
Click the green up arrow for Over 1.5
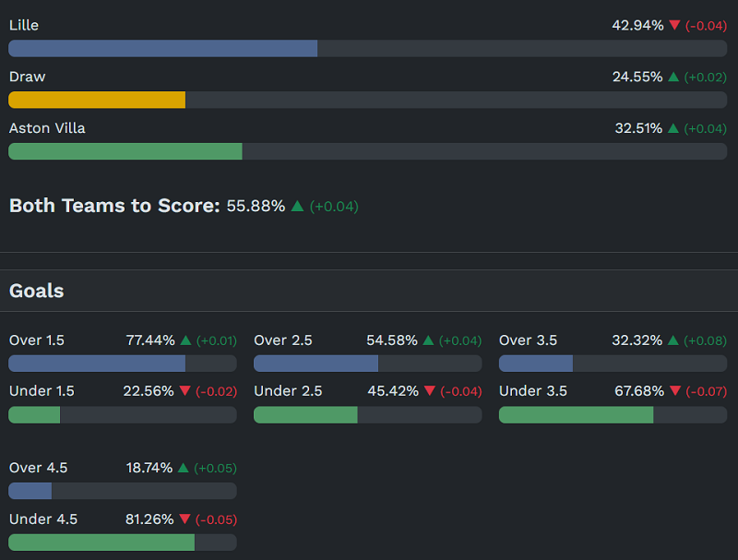tap(185, 340)
